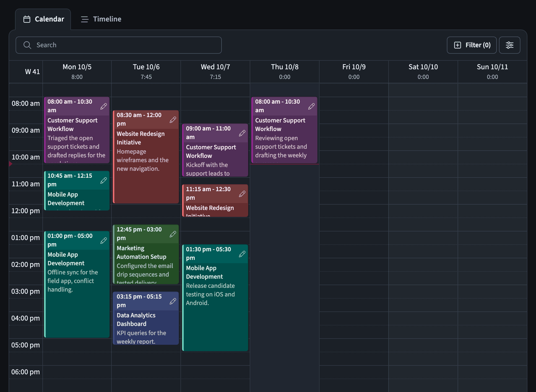Click the W 41 week label
536x392 pixels.
click(x=32, y=72)
